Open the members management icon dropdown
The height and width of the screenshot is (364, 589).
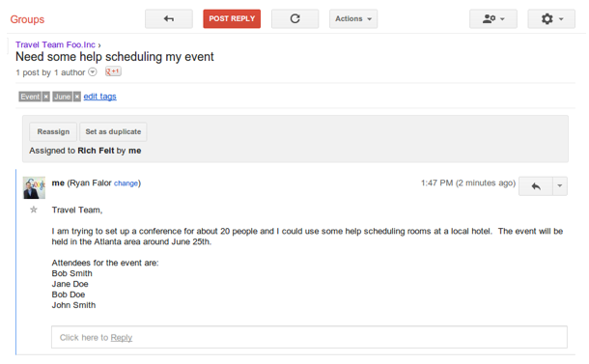[x=492, y=18]
